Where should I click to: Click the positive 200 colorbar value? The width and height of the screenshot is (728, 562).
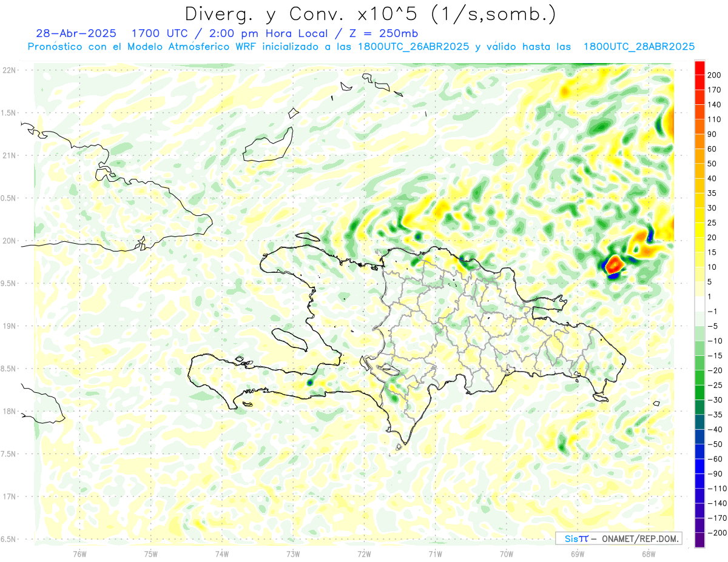pyautogui.click(x=713, y=75)
